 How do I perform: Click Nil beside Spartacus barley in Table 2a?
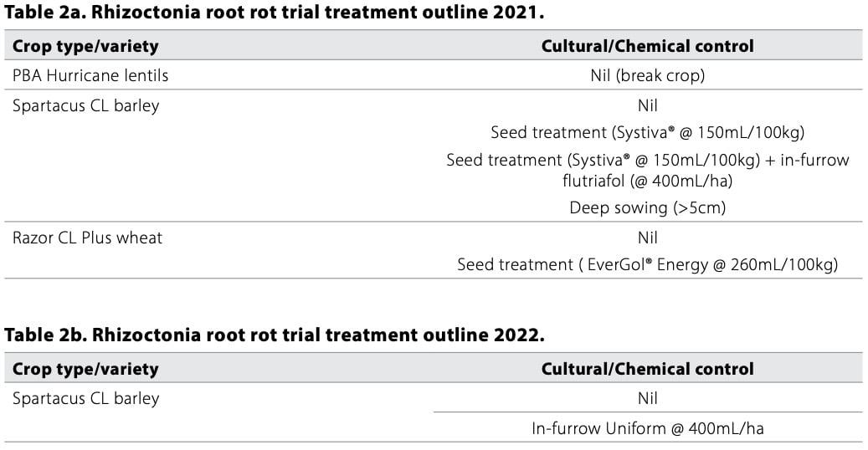[x=647, y=106]
